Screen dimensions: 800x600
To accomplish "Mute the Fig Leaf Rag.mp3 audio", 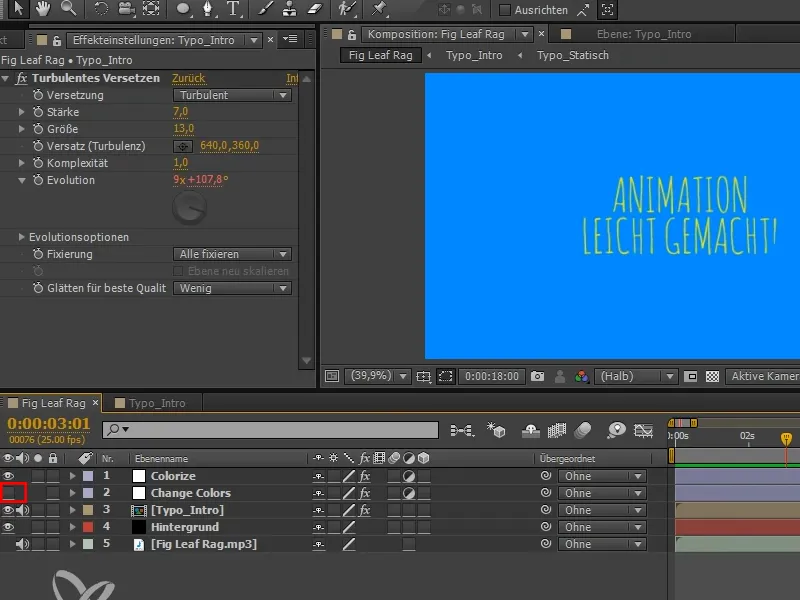I will (22, 544).
